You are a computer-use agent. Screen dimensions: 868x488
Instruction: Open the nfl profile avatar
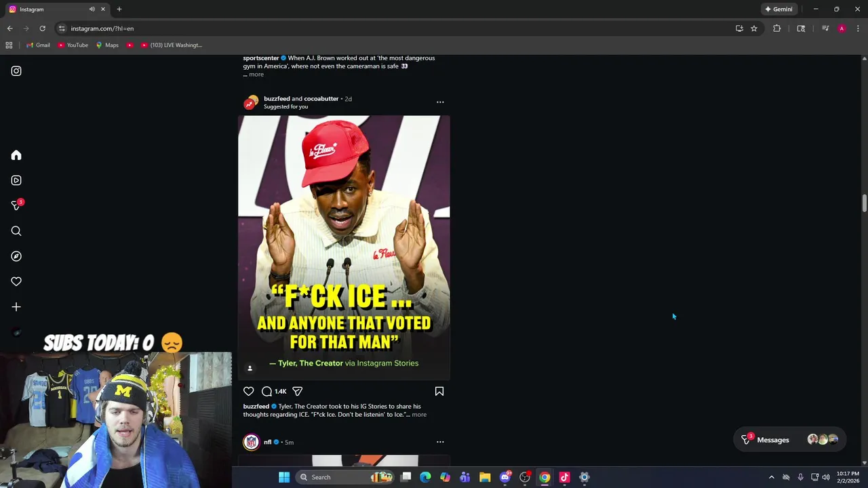point(251,442)
